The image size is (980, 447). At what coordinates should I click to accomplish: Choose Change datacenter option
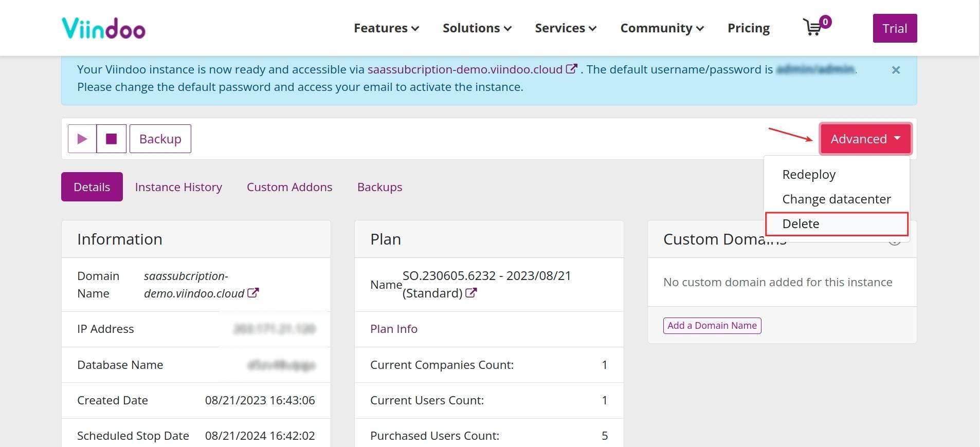(x=837, y=199)
